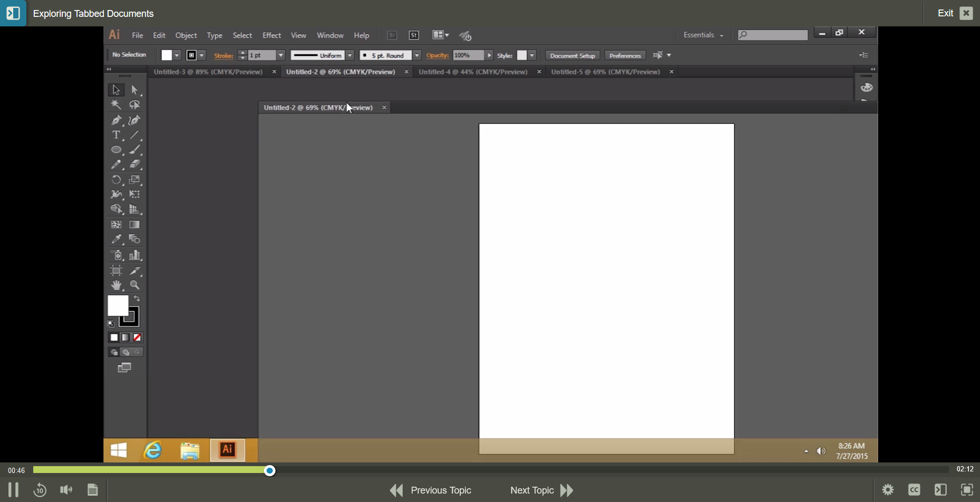
Task: Select the Direct Selection tool
Action: pos(135,90)
